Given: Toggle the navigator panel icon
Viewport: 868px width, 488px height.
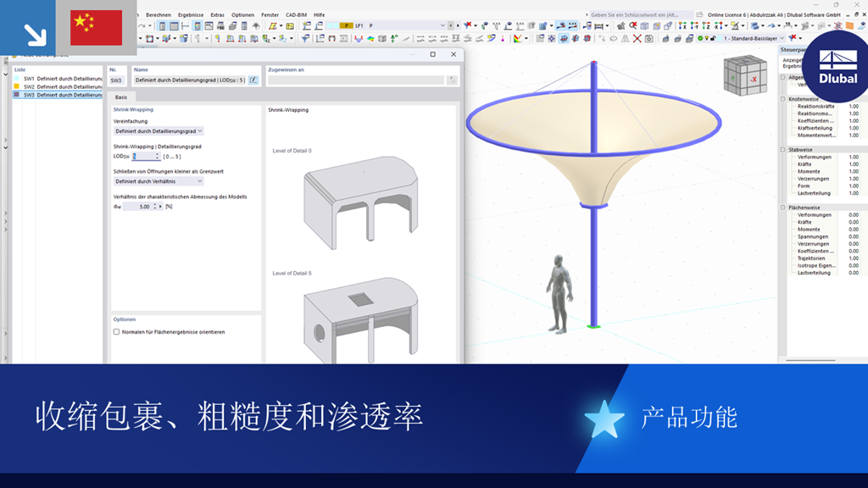Looking at the screenshot, I should [x=162, y=25].
